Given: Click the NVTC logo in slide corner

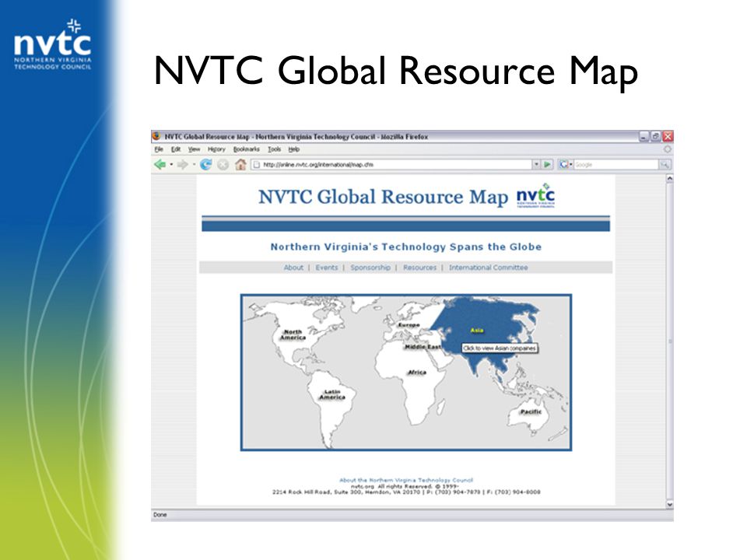Looking at the screenshot, I should [52, 45].
